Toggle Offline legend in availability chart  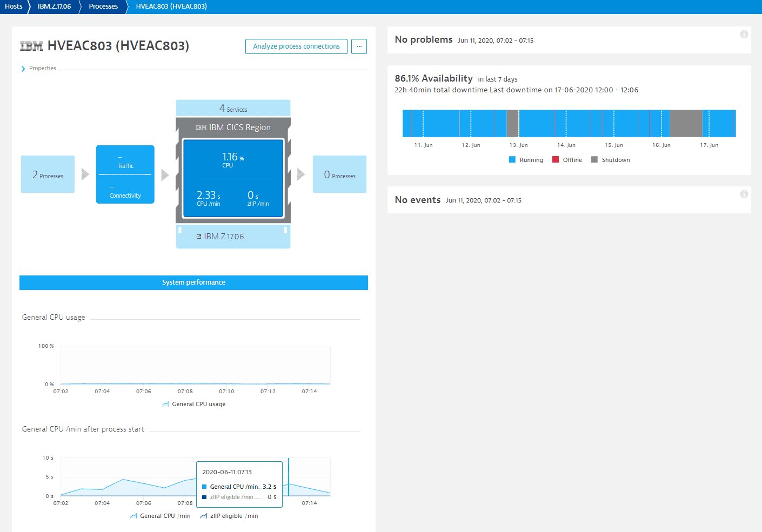click(x=567, y=160)
